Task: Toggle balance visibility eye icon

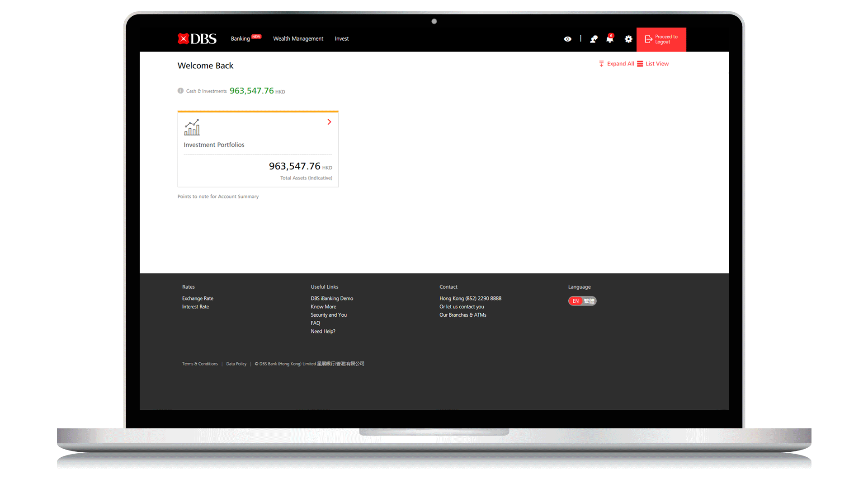Action: 567,39
